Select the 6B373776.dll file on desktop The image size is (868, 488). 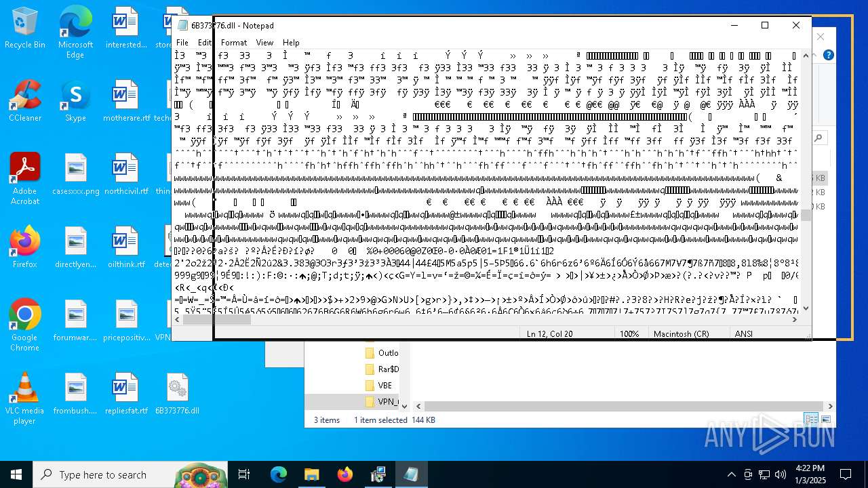[177, 394]
